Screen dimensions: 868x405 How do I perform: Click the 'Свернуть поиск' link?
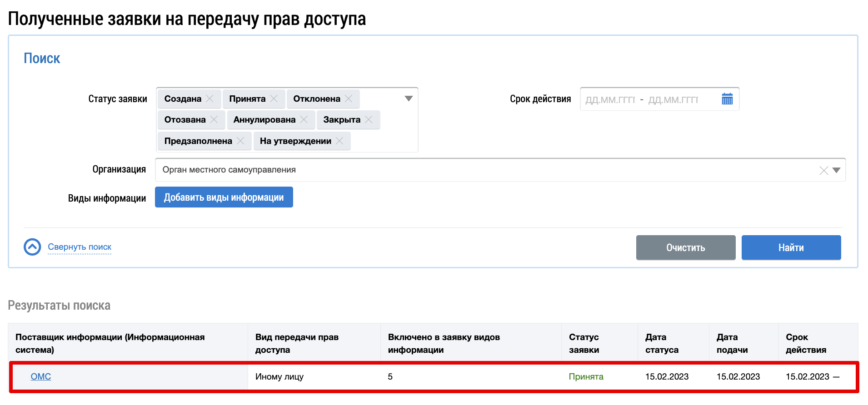click(x=80, y=247)
